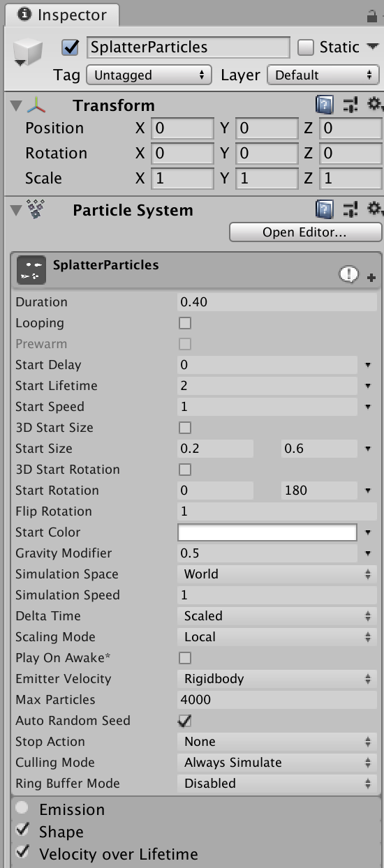Enable the Emission module toggle

click(x=23, y=808)
